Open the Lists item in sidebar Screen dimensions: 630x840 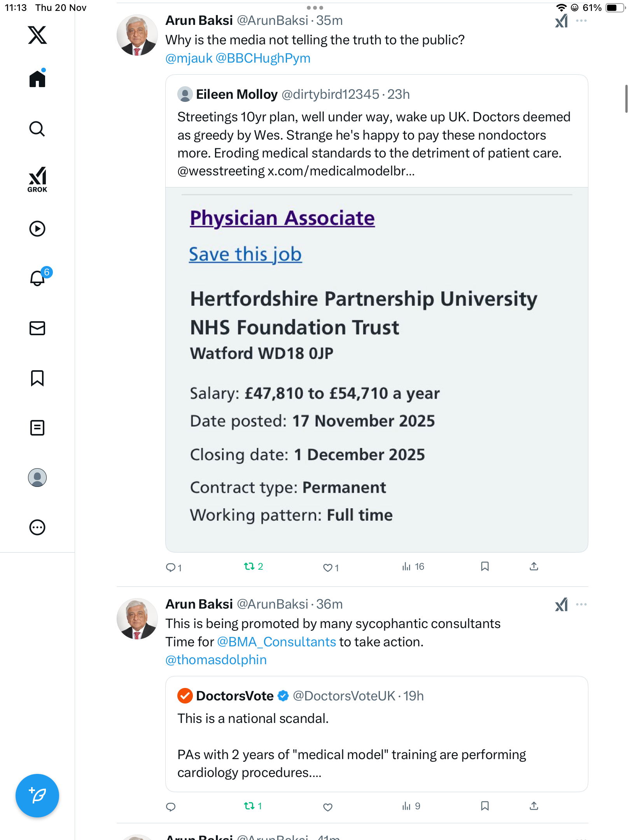tap(37, 428)
